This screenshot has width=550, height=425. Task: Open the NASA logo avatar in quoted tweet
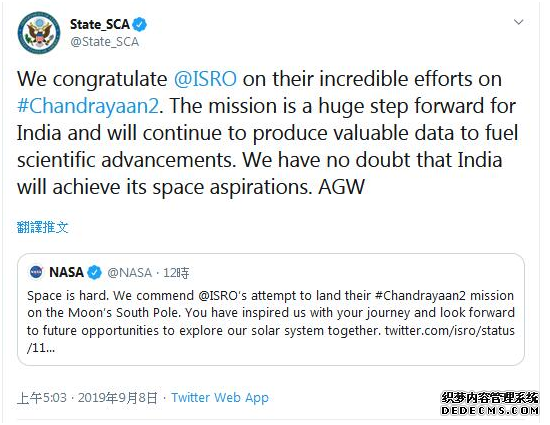36,272
